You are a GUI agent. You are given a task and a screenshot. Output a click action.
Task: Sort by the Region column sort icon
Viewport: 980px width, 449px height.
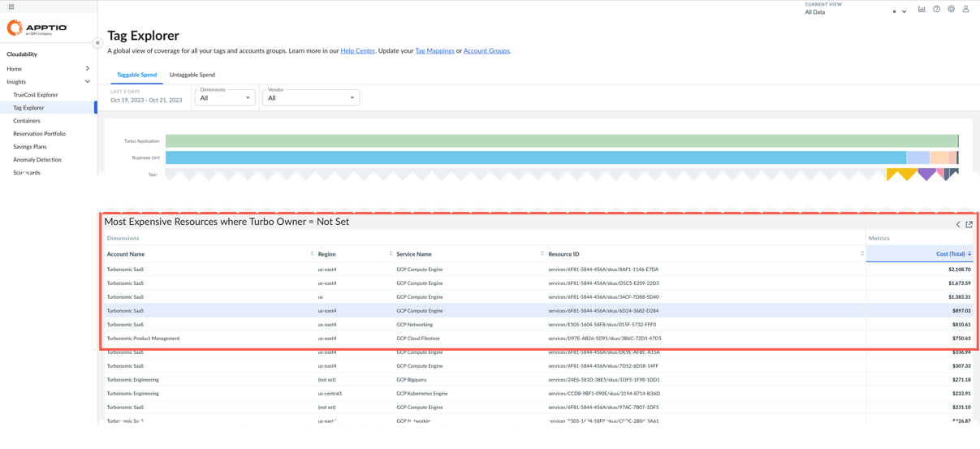click(x=391, y=253)
